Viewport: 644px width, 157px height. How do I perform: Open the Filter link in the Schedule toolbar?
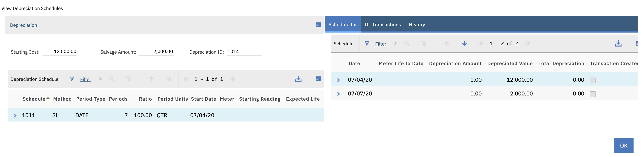point(380,44)
